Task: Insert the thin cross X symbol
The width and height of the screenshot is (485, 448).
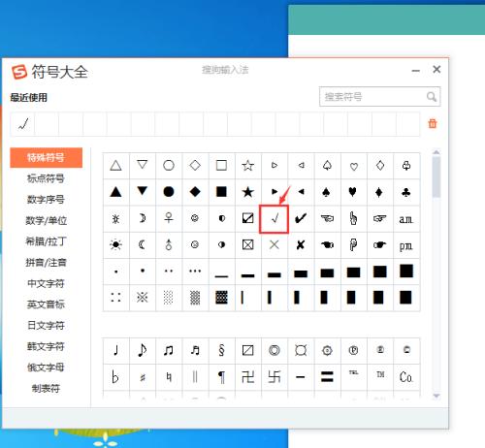Action: (275, 245)
